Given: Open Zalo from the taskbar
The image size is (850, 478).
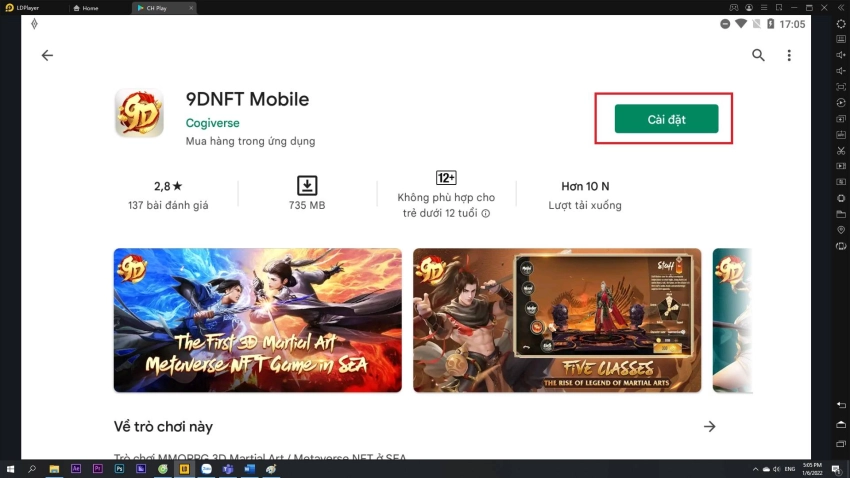Looking at the screenshot, I should click(x=206, y=469).
